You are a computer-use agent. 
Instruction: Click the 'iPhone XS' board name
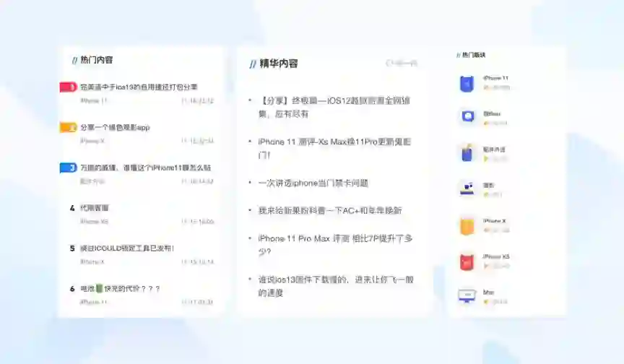[x=496, y=256]
